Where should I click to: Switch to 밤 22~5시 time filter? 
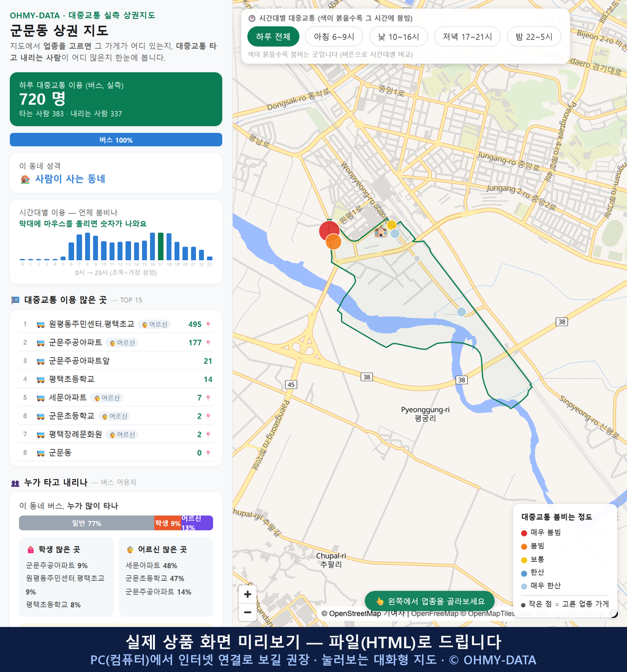534,37
